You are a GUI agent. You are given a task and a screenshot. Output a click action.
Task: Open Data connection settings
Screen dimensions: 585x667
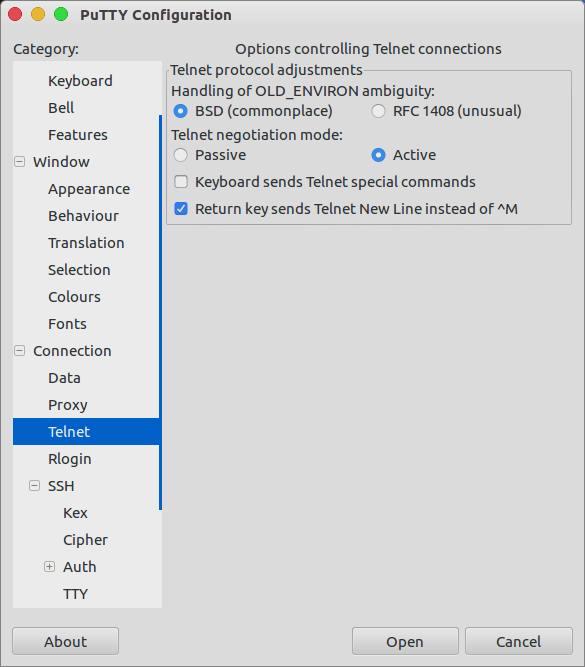pos(64,378)
